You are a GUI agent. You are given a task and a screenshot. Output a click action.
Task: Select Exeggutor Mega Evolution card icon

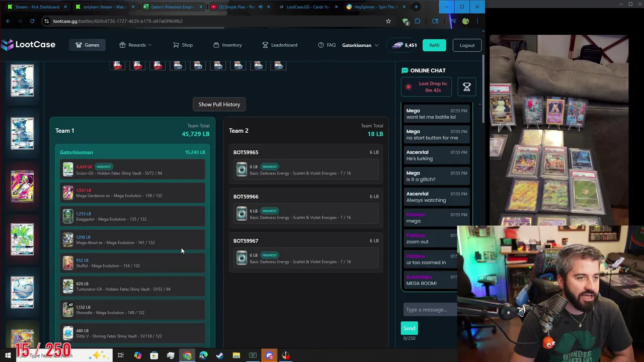click(68, 216)
